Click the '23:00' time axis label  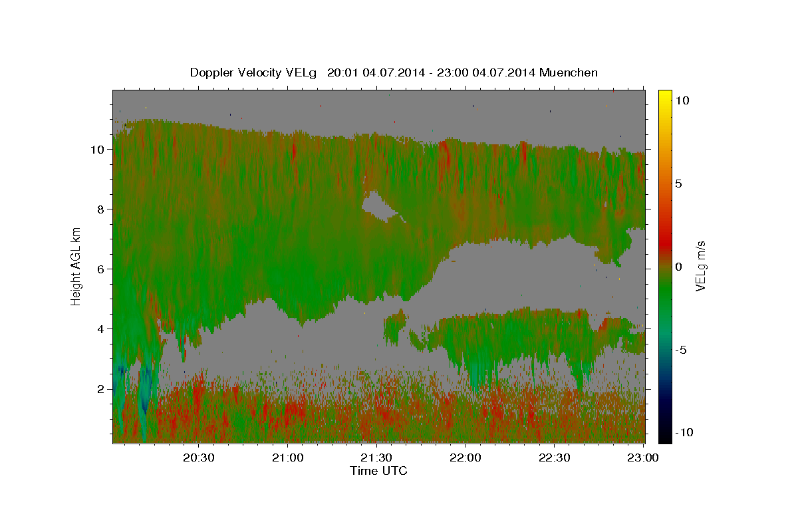(644, 458)
